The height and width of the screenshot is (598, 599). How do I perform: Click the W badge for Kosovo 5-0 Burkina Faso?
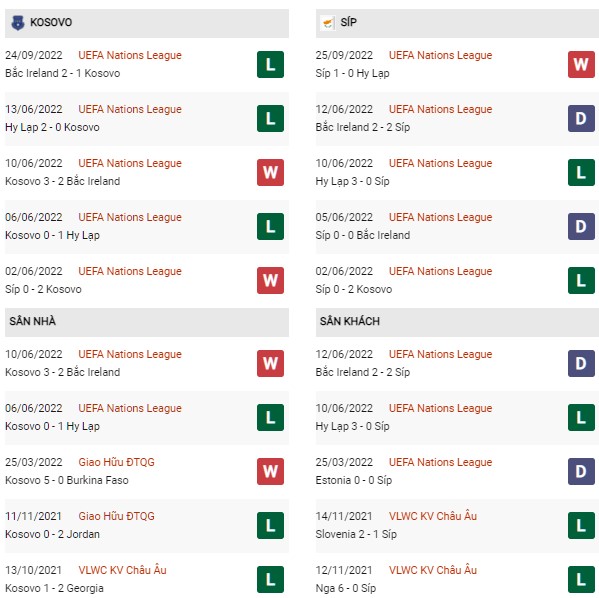pyautogui.click(x=270, y=471)
